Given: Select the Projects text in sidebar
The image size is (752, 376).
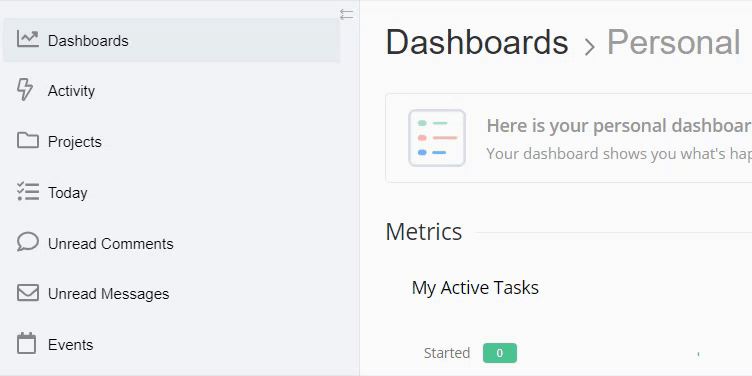Looking at the screenshot, I should [x=75, y=142].
